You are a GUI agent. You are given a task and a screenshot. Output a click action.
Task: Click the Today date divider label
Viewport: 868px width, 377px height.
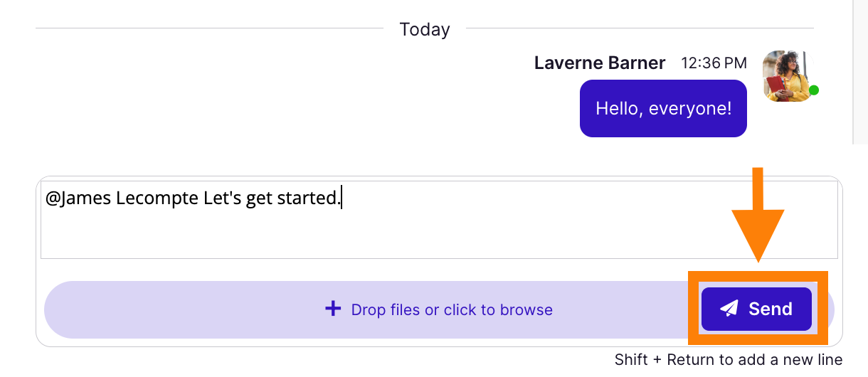pyautogui.click(x=425, y=29)
